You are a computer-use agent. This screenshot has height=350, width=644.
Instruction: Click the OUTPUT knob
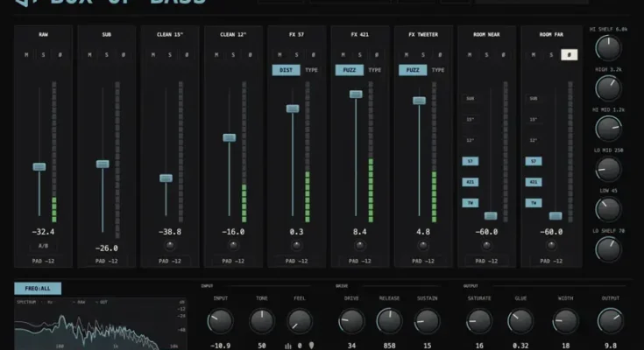(611, 321)
